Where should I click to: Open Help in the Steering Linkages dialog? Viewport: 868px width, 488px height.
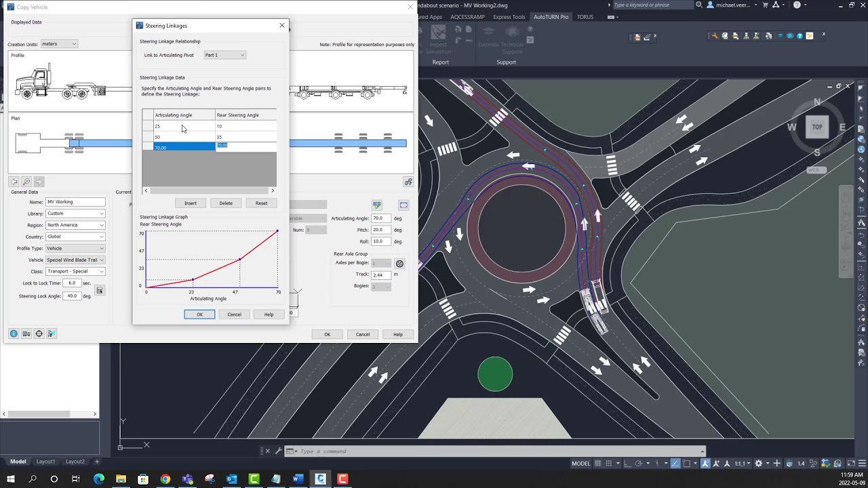269,314
